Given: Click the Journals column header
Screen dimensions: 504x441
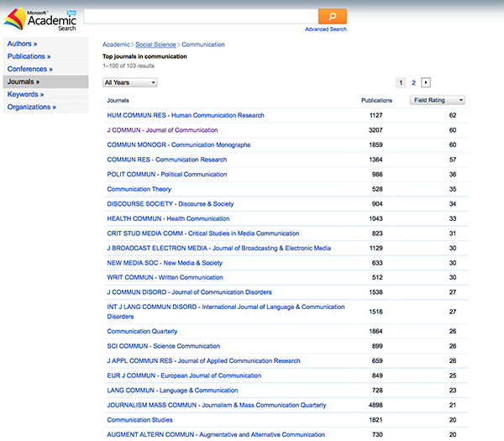Looking at the screenshot, I should pos(118,101).
